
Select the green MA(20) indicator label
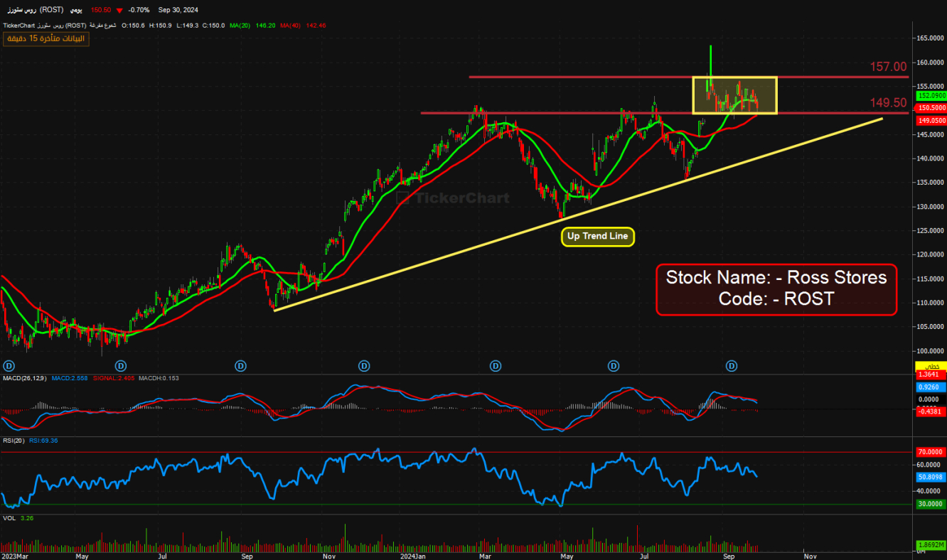click(x=241, y=25)
